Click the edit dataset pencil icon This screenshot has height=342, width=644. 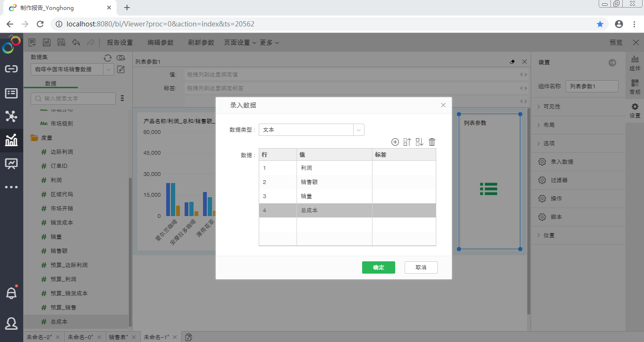click(121, 70)
